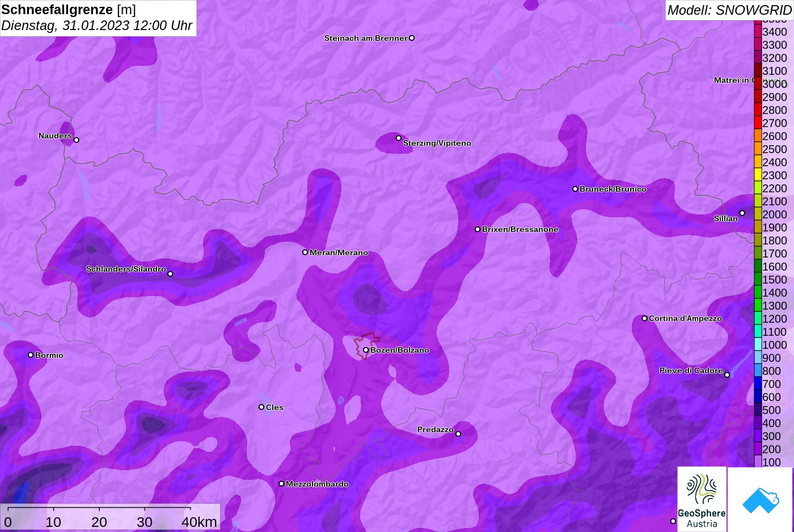Click the Pieve di Cadore label
The width and height of the screenshot is (794, 532).
tap(691, 370)
